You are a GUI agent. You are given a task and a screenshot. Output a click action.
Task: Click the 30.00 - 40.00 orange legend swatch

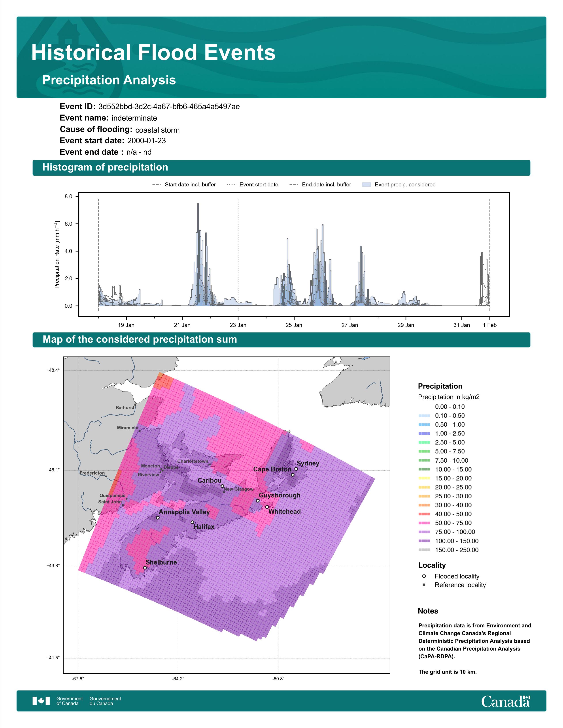(x=424, y=505)
